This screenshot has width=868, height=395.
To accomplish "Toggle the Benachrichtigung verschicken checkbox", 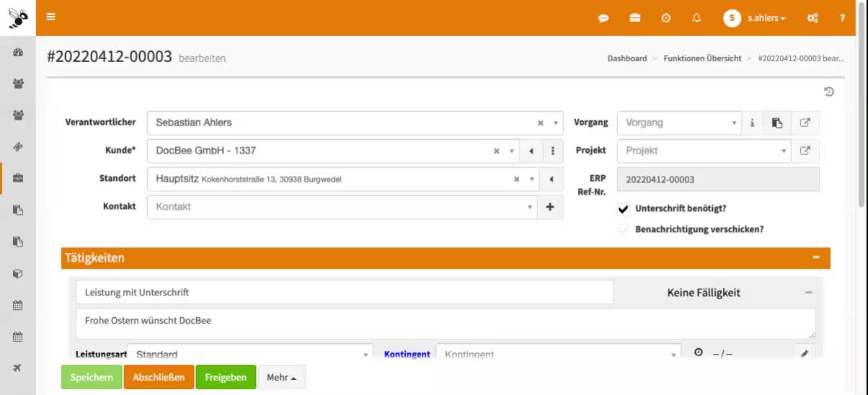I will pyautogui.click(x=624, y=230).
